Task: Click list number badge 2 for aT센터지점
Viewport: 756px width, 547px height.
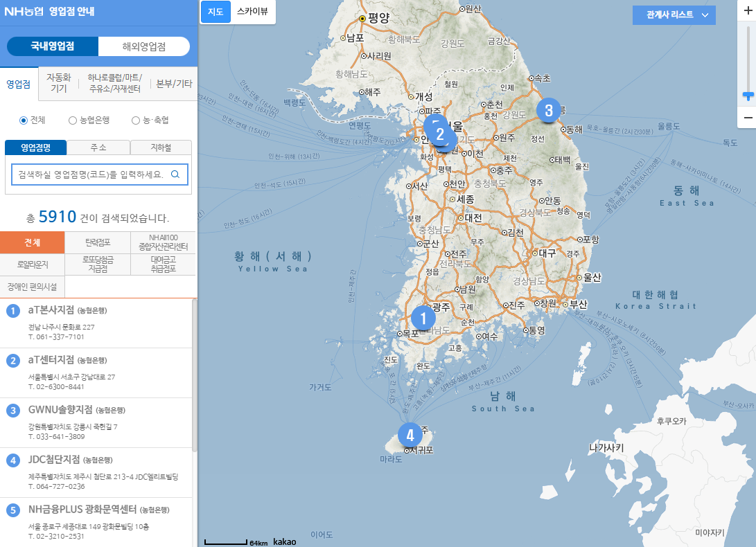Action: [x=13, y=361]
